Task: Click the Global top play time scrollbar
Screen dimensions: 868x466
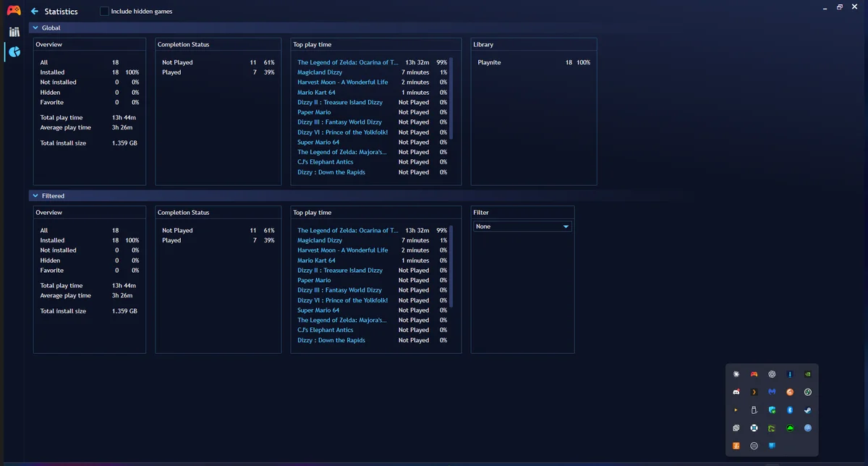Action: 451,98
